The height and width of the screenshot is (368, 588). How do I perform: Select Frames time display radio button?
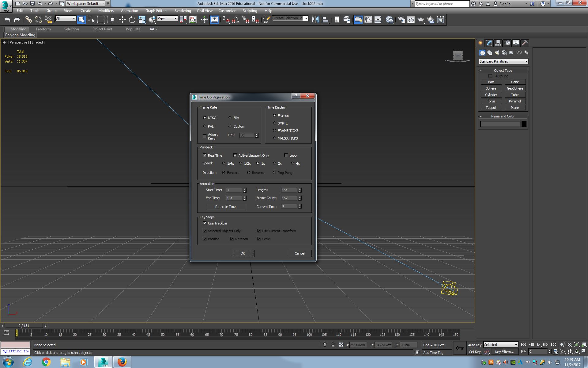[x=274, y=115]
